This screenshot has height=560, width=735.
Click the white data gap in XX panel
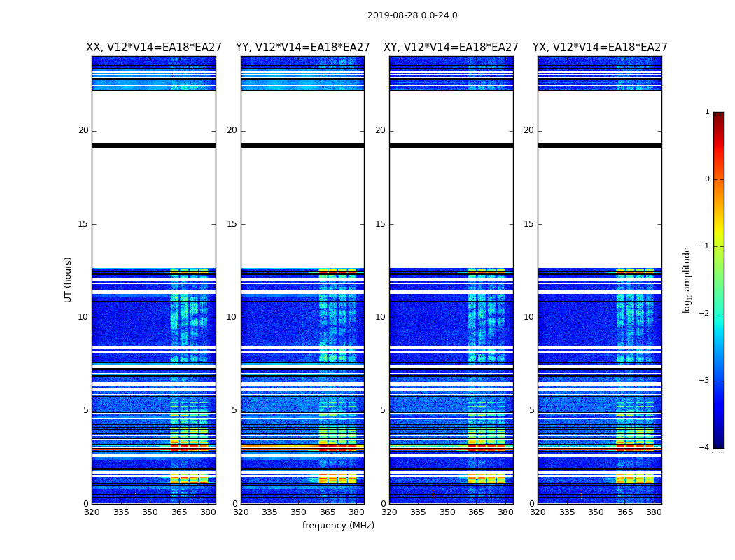pos(154,203)
